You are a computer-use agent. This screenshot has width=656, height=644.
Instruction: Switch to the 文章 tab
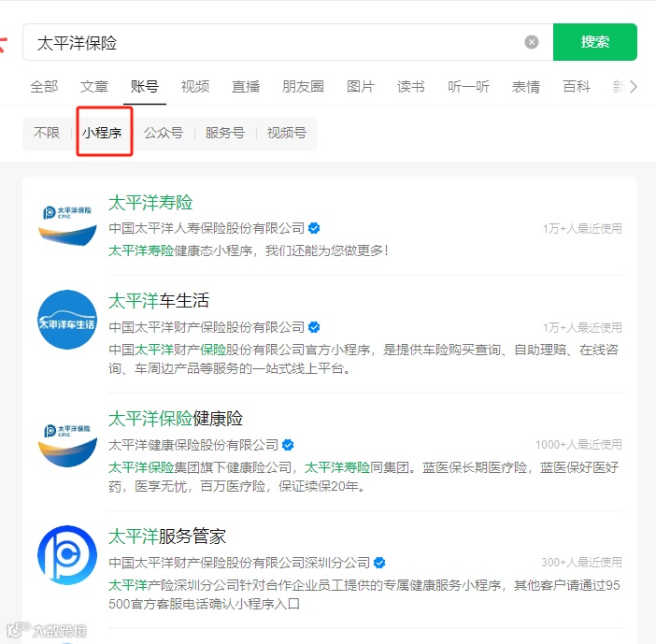pyautogui.click(x=94, y=87)
